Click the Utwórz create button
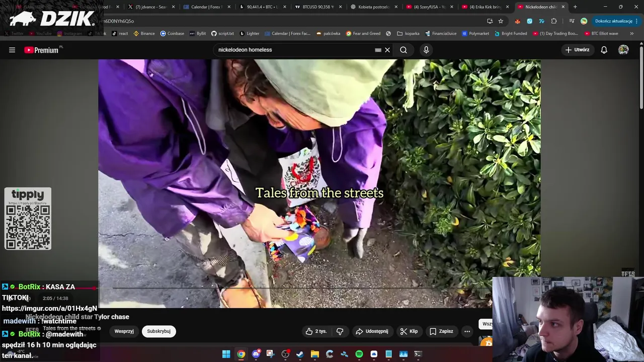The image size is (644, 362). pyautogui.click(x=577, y=50)
